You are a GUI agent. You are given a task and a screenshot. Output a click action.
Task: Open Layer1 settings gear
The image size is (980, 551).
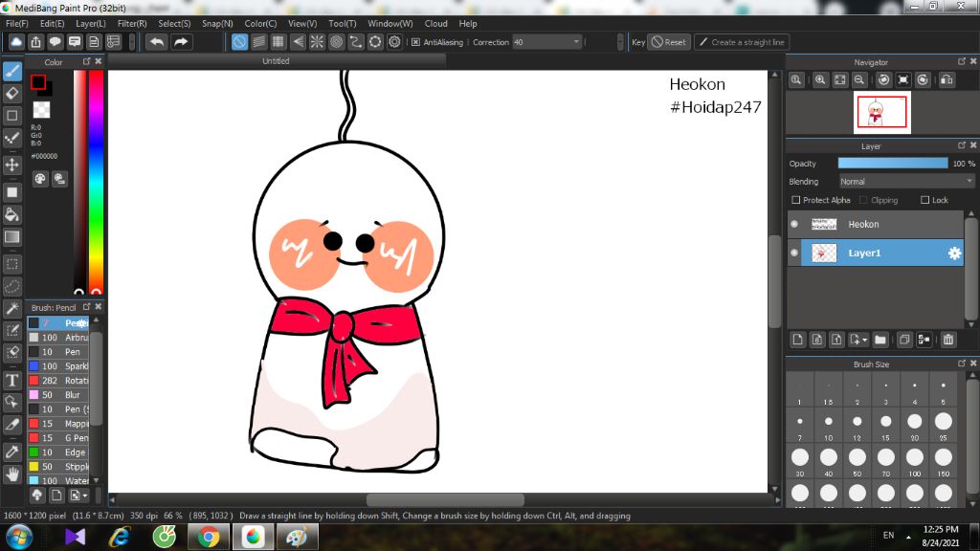coord(954,253)
